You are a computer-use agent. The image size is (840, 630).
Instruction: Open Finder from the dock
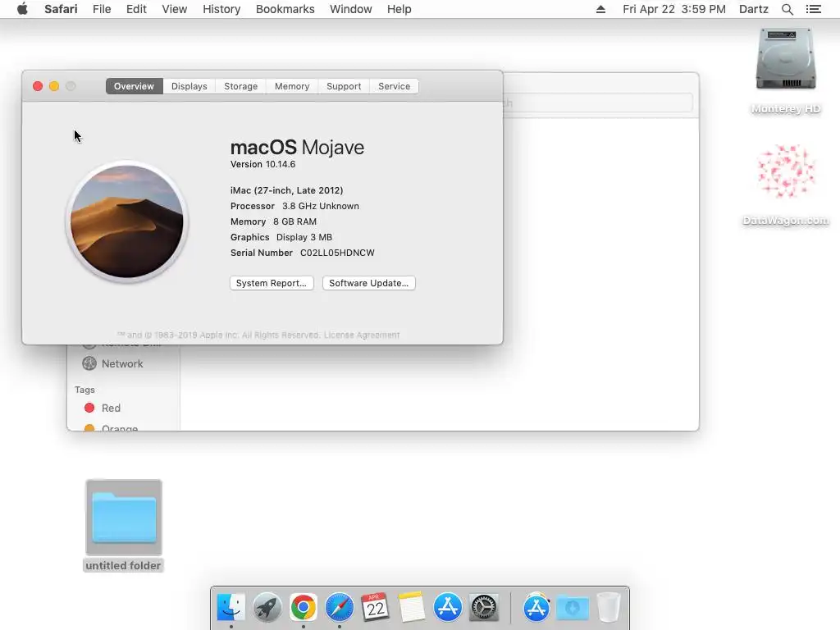point(231,607)
